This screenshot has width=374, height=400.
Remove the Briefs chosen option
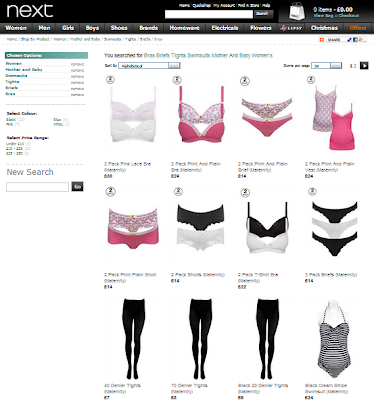77,89
